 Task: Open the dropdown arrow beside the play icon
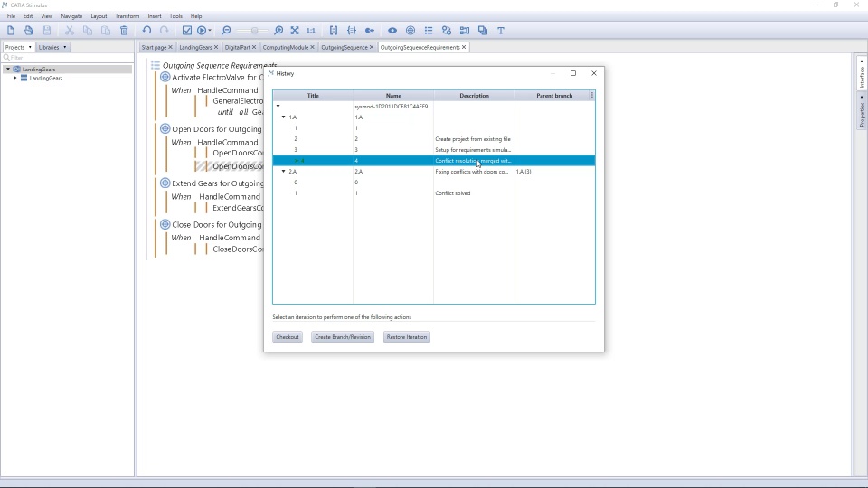[210, 31]
